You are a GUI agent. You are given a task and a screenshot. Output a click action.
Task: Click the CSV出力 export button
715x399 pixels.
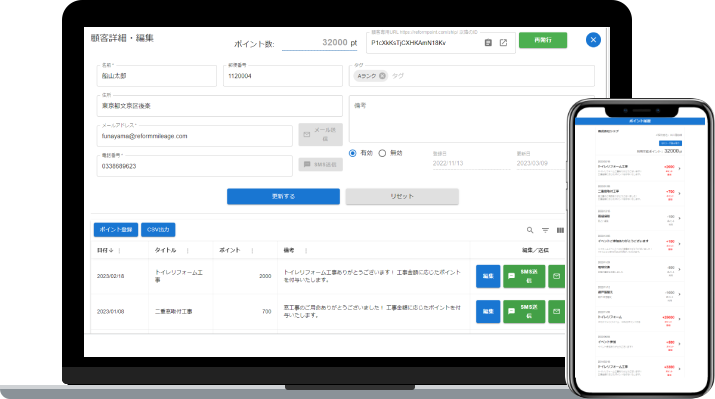click(x=158, y=230)
